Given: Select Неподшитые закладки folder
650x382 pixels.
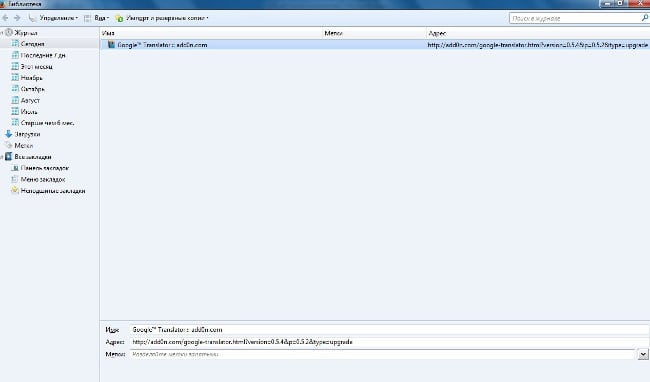Looking at the screenshot, I should [53, 191].
